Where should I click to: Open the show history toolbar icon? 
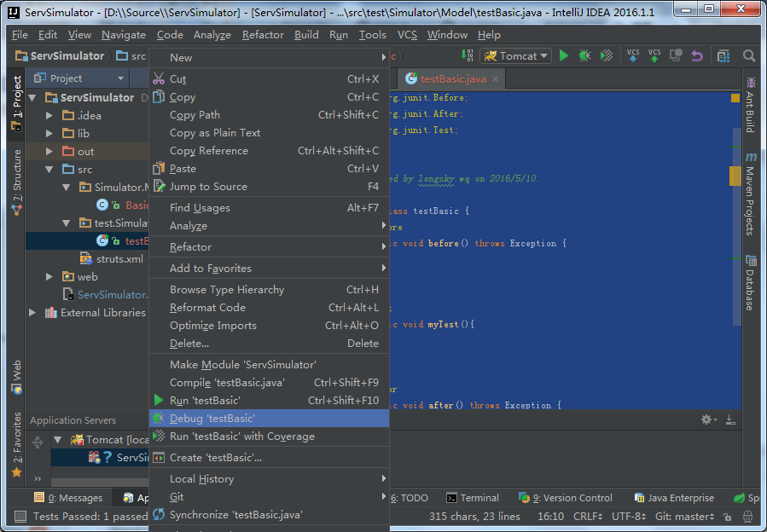click(676, 55)
